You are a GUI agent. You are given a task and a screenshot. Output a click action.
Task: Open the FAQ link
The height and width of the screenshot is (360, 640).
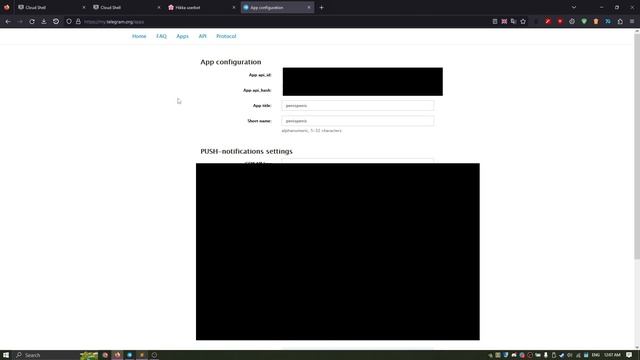[x=161, y=36]
